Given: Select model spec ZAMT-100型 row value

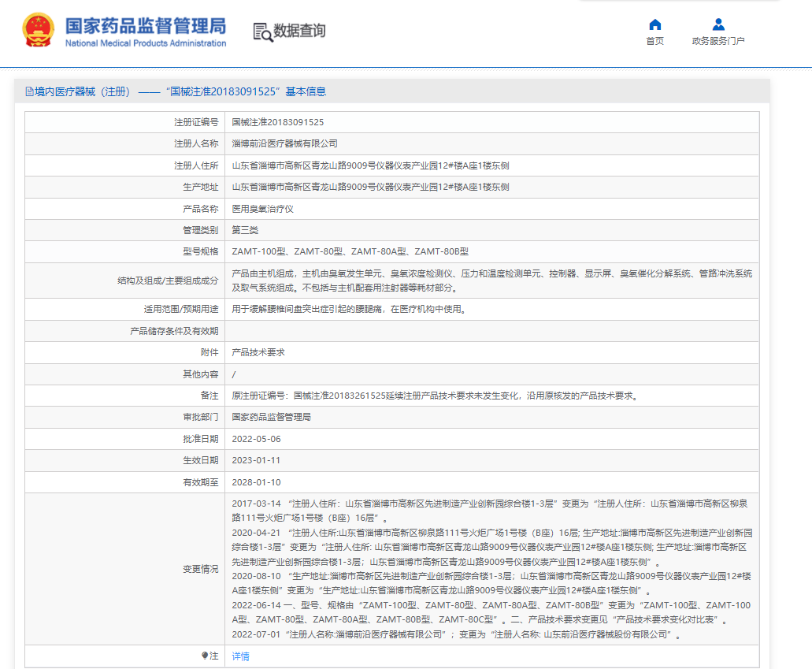Looking at the screenshot, I should click(350, 252).
